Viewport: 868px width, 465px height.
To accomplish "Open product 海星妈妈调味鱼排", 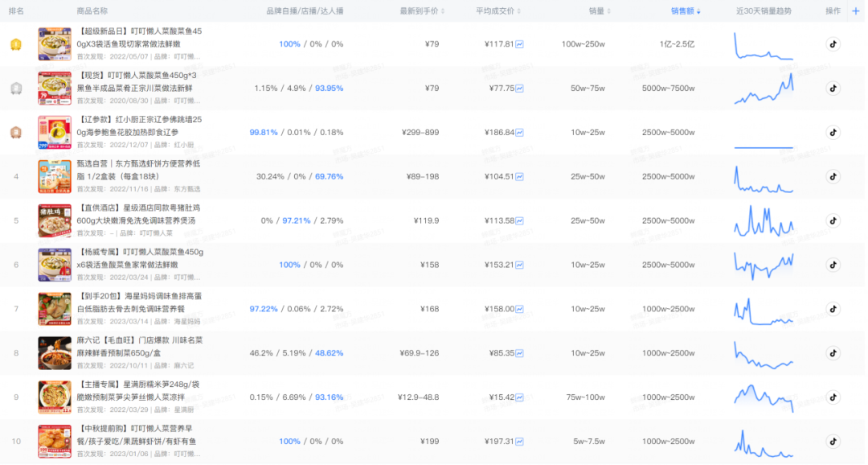I will point(140,302).
